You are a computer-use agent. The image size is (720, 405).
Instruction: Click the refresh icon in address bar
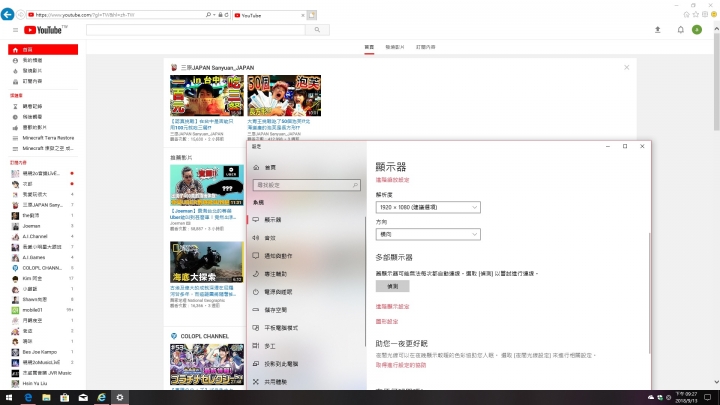(x=226, y=15)
